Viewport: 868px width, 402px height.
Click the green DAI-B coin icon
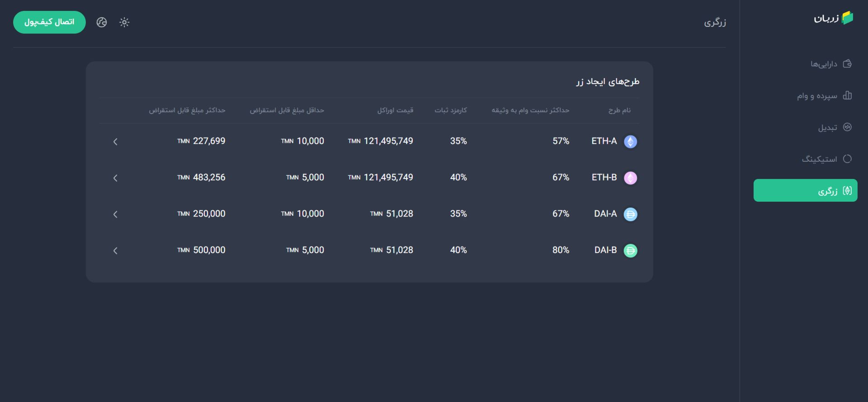[630, 251]
